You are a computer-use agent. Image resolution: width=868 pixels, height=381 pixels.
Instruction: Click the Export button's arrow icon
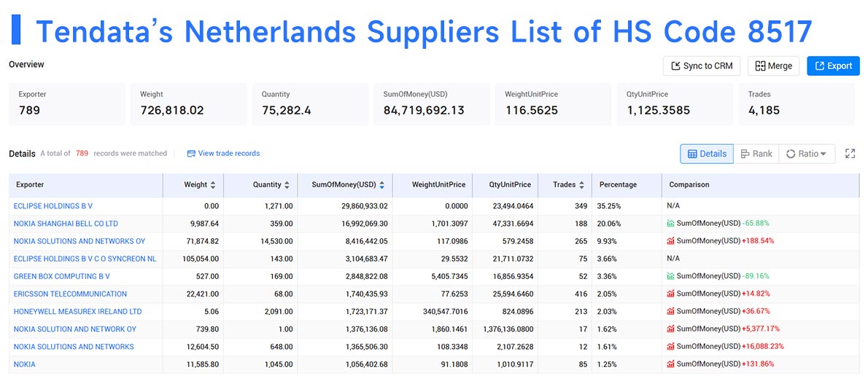coord(819,66)
